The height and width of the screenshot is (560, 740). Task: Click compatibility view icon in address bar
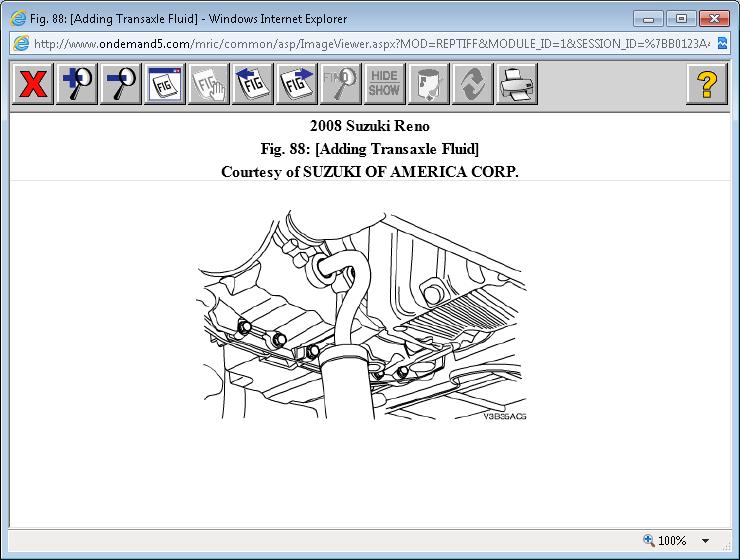tap(723, 44)
